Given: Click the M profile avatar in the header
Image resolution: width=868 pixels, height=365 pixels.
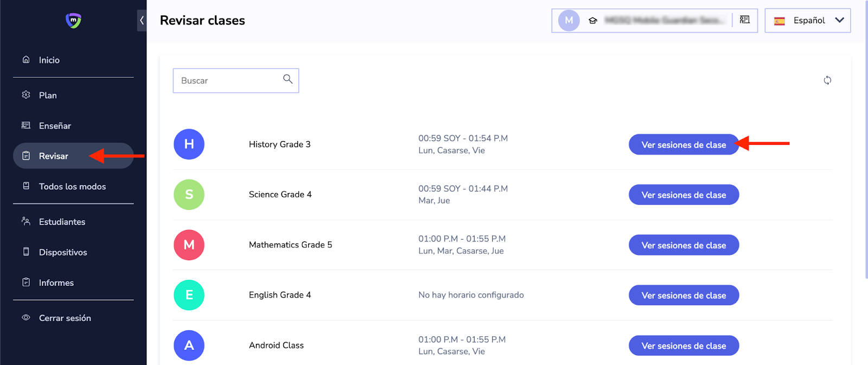Looking at the screenshot, I should pyautogui.click(x=569, y=21).
